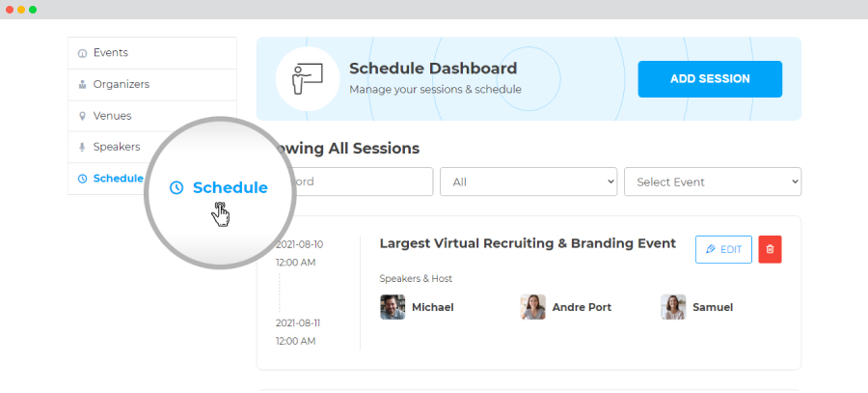Click the pencil icon on EDIT button
Image resolution: width=868 pixels, height=393 pixels.
tap(711, 249)
